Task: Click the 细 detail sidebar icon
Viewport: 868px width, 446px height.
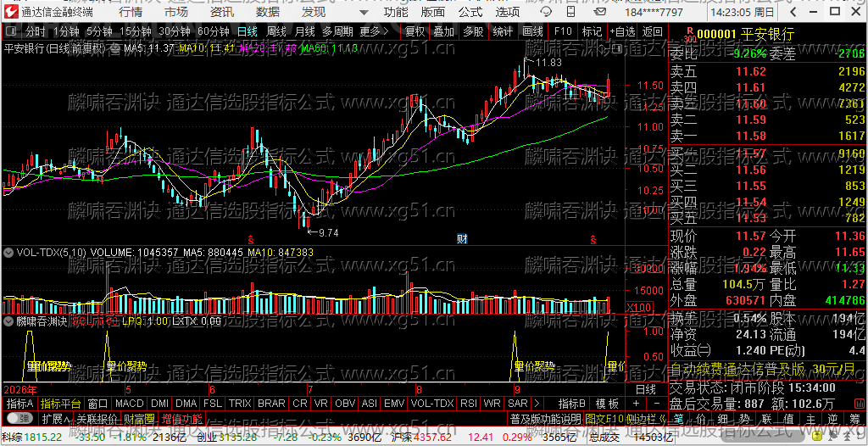Action: click(722, 417)
